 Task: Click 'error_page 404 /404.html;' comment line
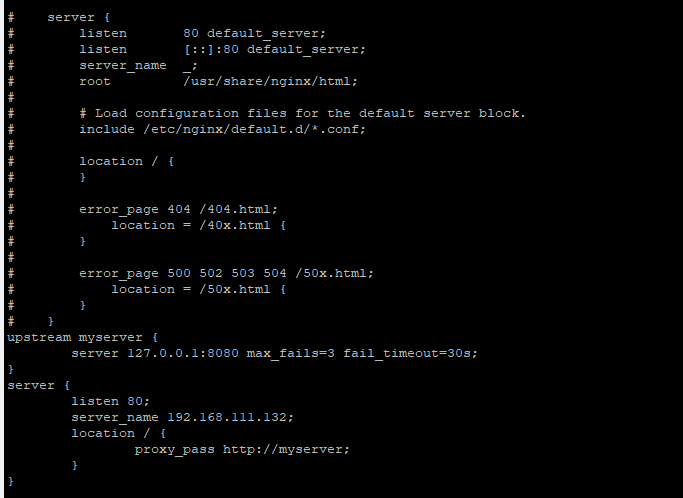click(178, 210)
